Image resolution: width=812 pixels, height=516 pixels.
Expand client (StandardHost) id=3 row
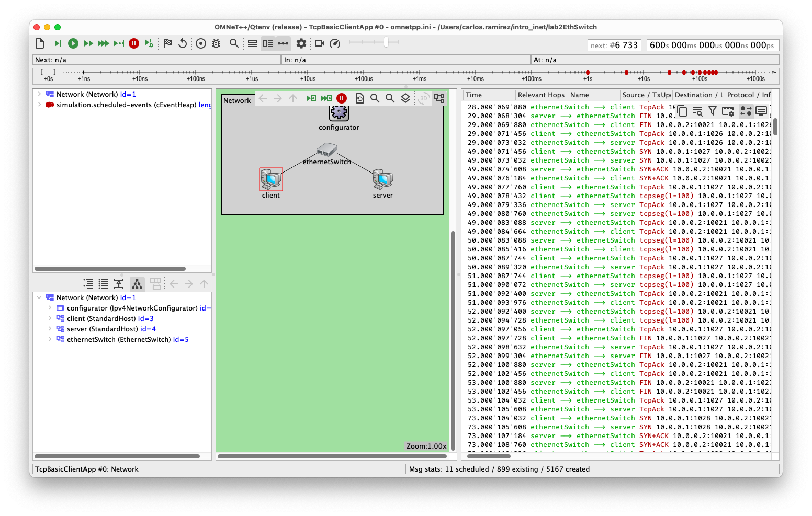pyautogui.click(x=50, y=318)
